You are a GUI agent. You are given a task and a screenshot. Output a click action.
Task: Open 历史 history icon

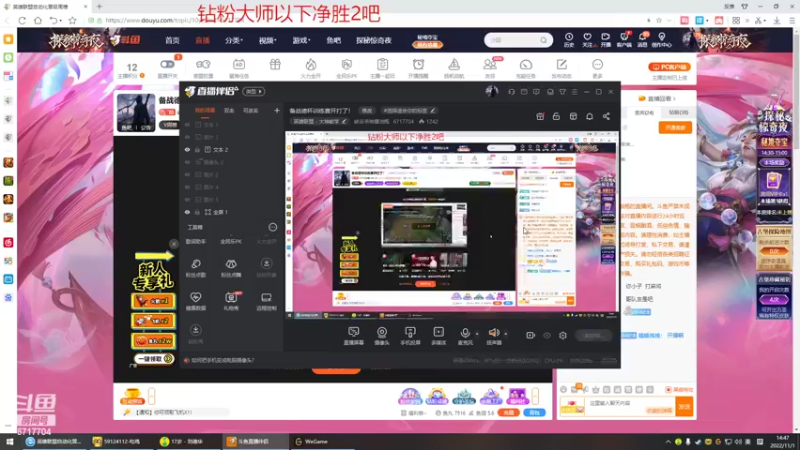(569, 40)
